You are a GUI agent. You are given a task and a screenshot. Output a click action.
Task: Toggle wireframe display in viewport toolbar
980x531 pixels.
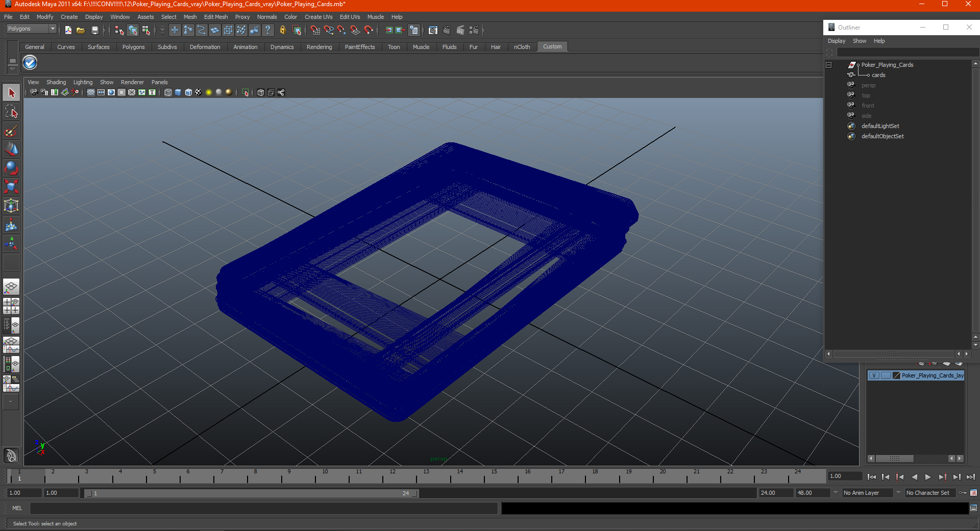[x=168, y=92]
